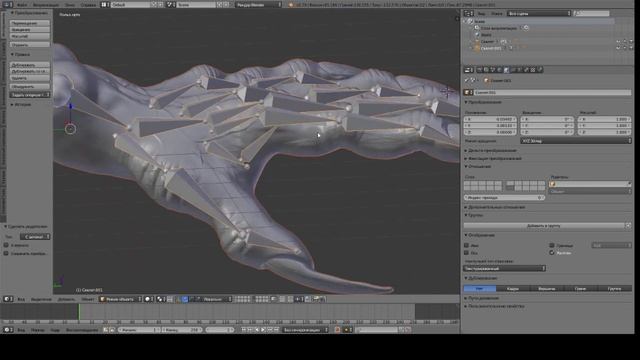
Task: Open the properties editor type selector
Action: tap(469, 70)
